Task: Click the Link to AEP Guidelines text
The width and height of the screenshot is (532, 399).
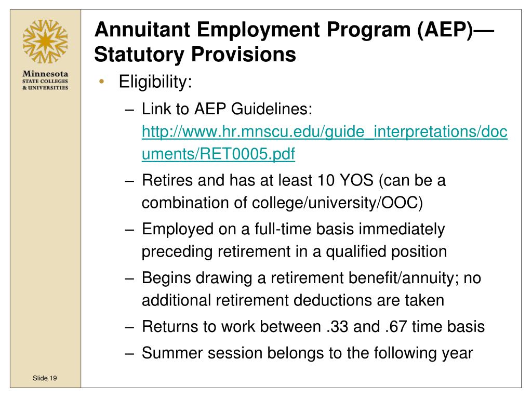Action: [x=227, y=109]
